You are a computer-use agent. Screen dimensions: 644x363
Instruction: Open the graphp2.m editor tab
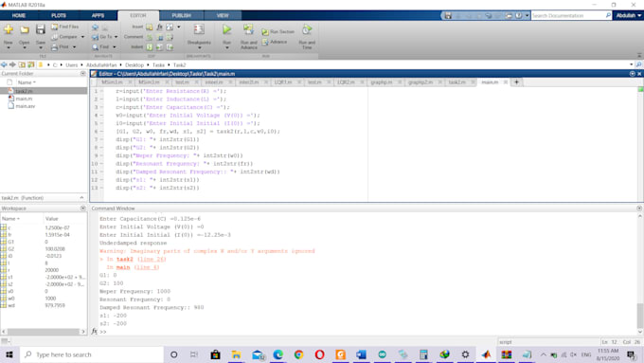point(420,82)
